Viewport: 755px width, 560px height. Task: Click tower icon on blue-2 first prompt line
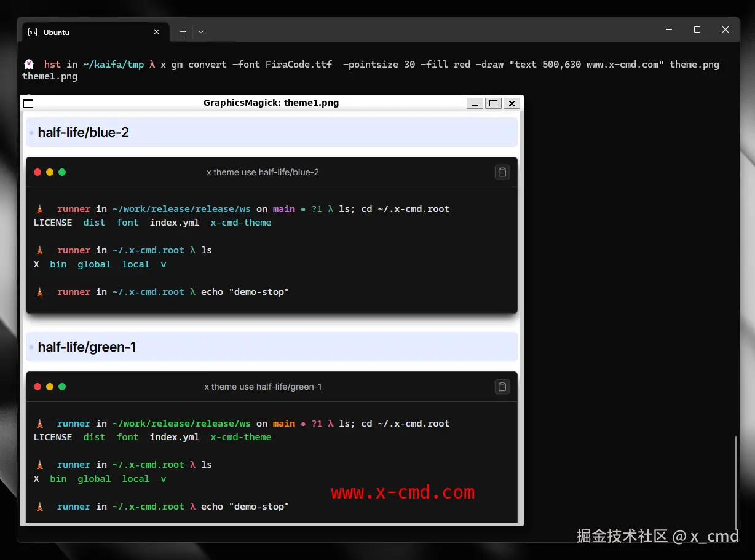click(x=40, y=209)
